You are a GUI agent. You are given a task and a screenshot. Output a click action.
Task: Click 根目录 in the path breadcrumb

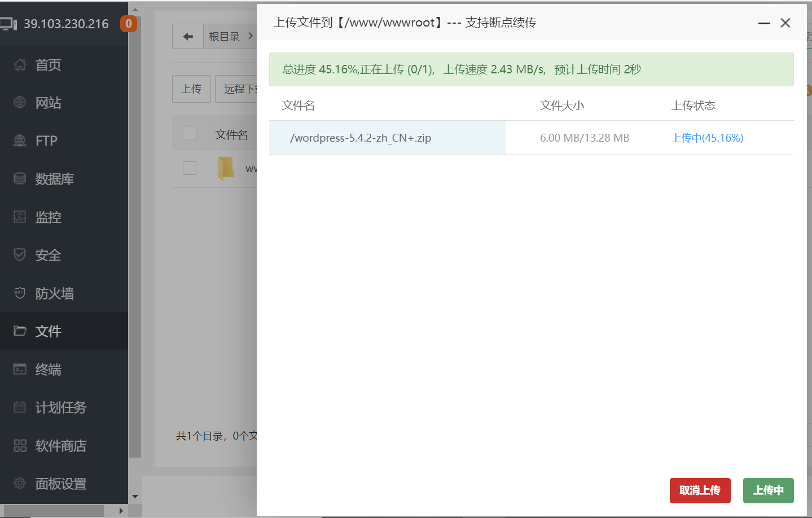pyautogui.click(x=224, y=37)
